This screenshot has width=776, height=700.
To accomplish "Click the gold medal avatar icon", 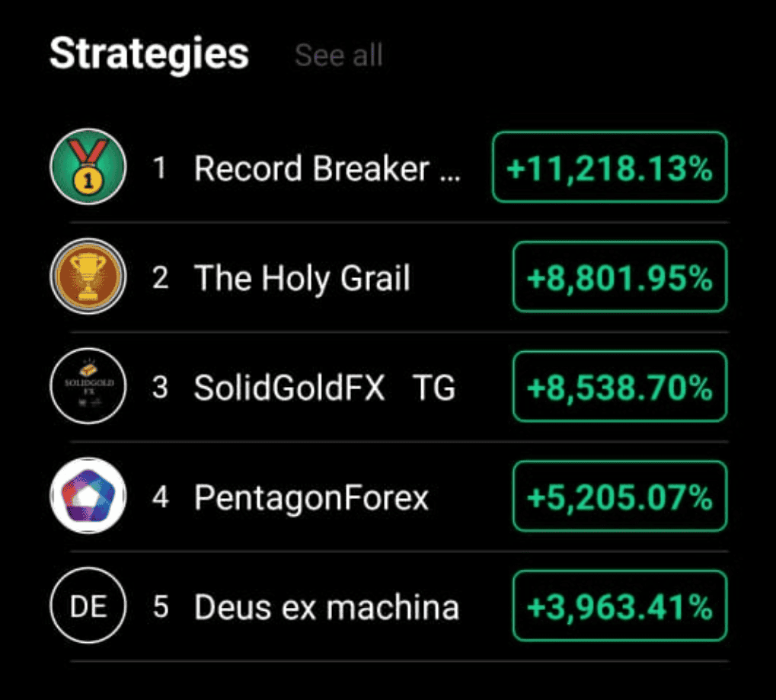I will tap(88, 167).
